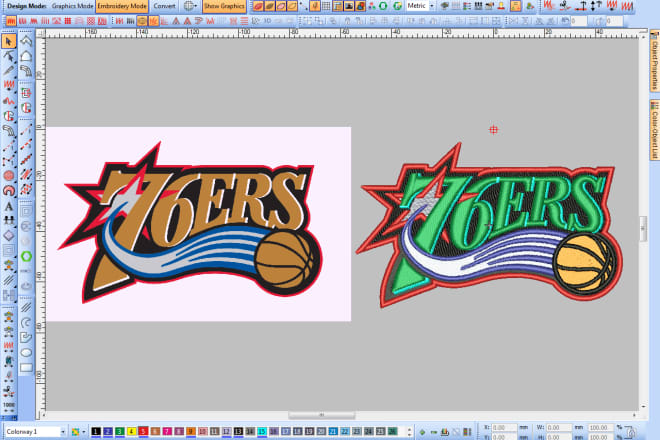Open the Color-Object List side tab
Image resolution: width=660 pixels, height=440 pixels.
pos(655,130)
